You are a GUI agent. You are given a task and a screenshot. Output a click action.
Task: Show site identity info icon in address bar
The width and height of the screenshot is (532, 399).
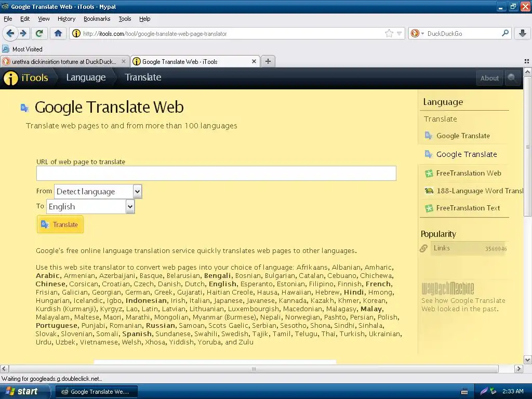pyautogui.click(x=76, y=33)
